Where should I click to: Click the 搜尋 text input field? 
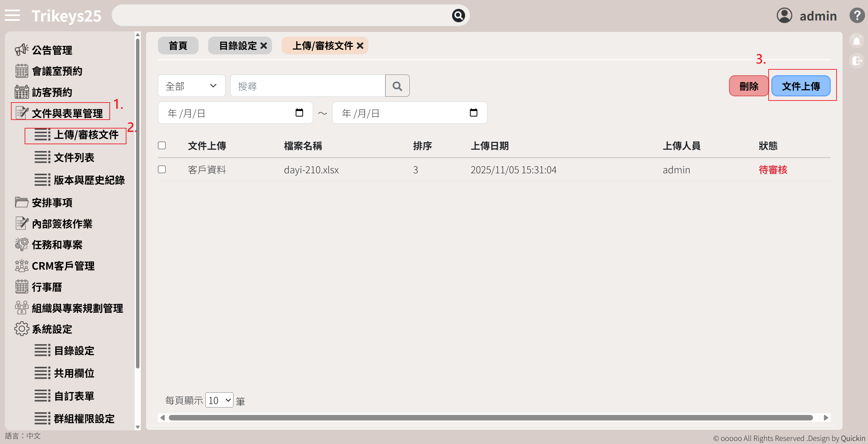(x=308, y=86)
